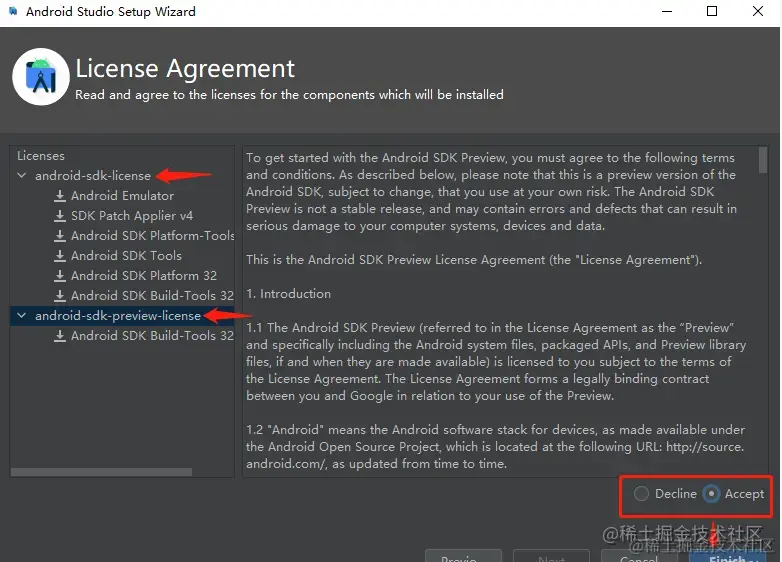Click download icon beside Android SDK Platform-Tools

pyautogui.click(x=60, y=235)
